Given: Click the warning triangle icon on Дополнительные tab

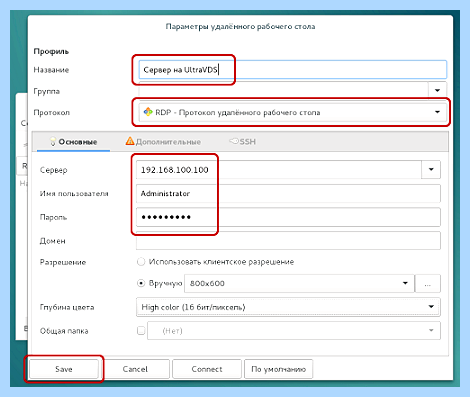Looking at the screenshot, I should click(x=130, y=141).
